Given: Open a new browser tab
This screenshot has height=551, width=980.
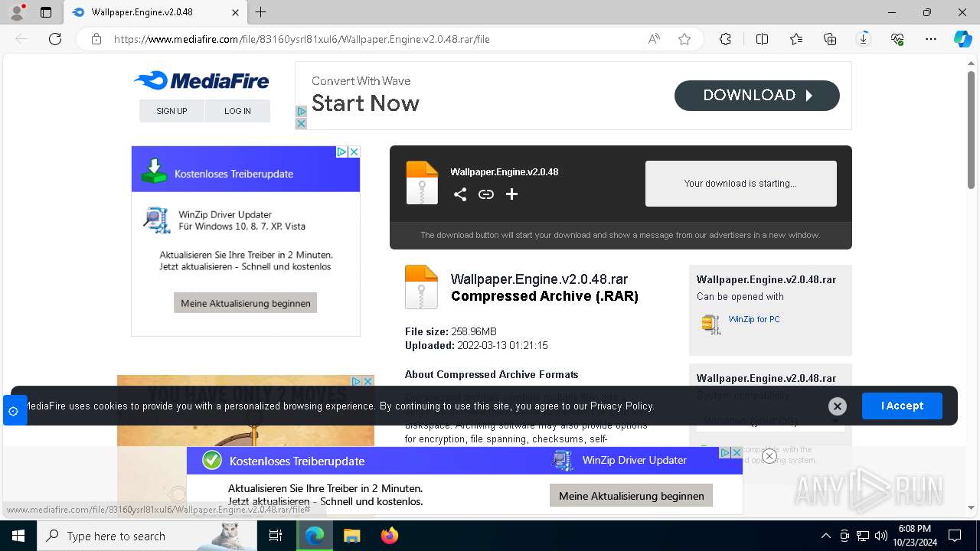Looking at the screenshot, I should point(261,12).
